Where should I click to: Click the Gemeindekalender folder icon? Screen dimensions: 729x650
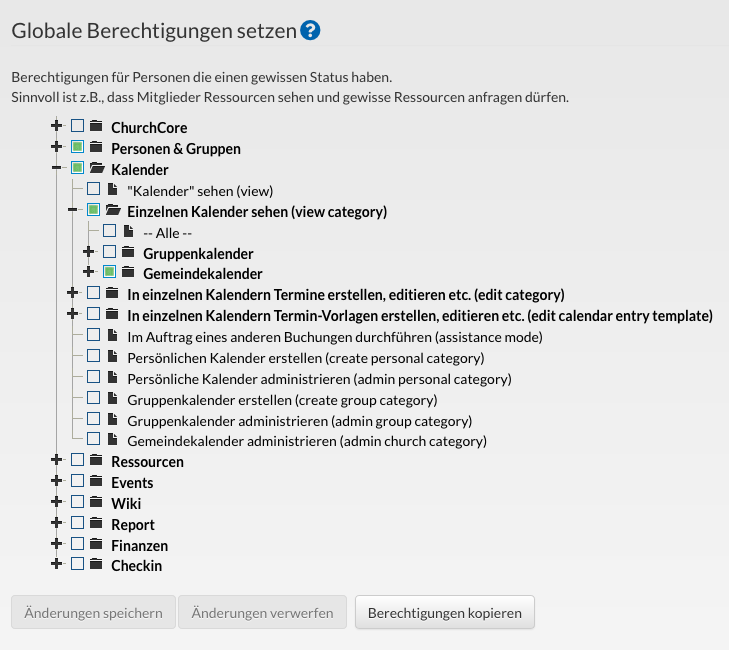tap(128, 272)
